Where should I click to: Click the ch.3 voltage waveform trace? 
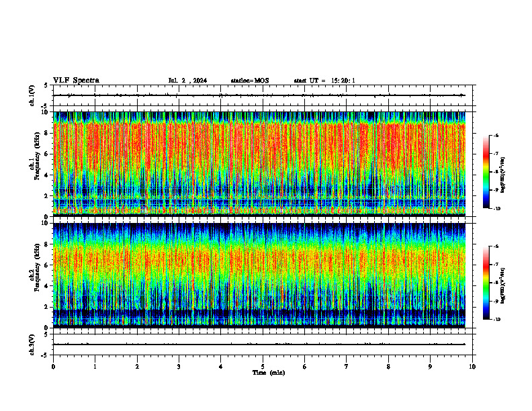click(259, 345)
